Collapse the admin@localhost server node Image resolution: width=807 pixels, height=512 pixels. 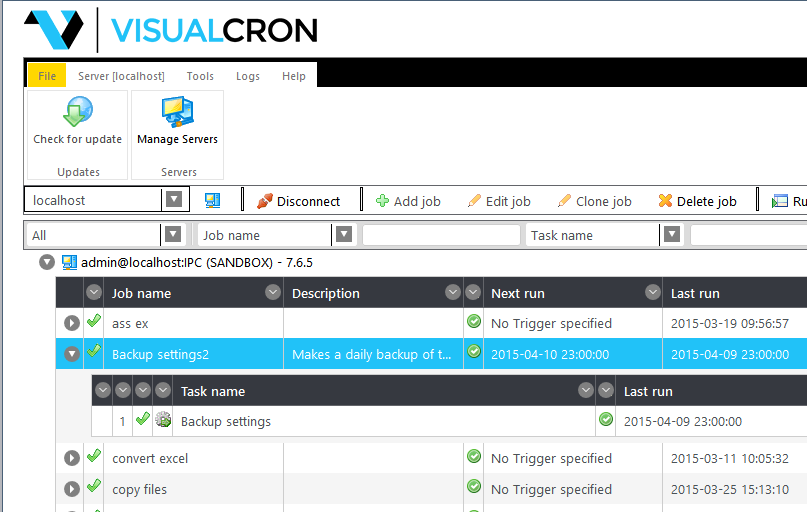click(x=46, y=262)
